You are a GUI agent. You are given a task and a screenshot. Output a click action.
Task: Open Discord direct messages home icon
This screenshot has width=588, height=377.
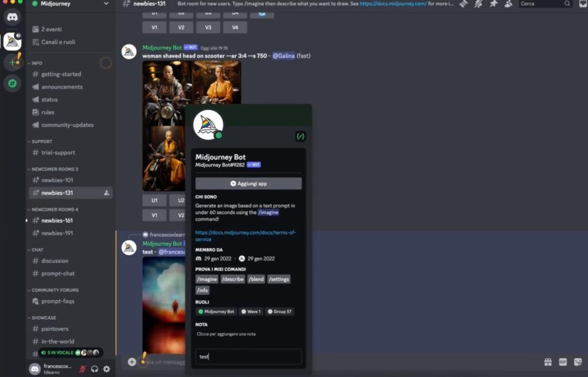(x=13, y=17)
